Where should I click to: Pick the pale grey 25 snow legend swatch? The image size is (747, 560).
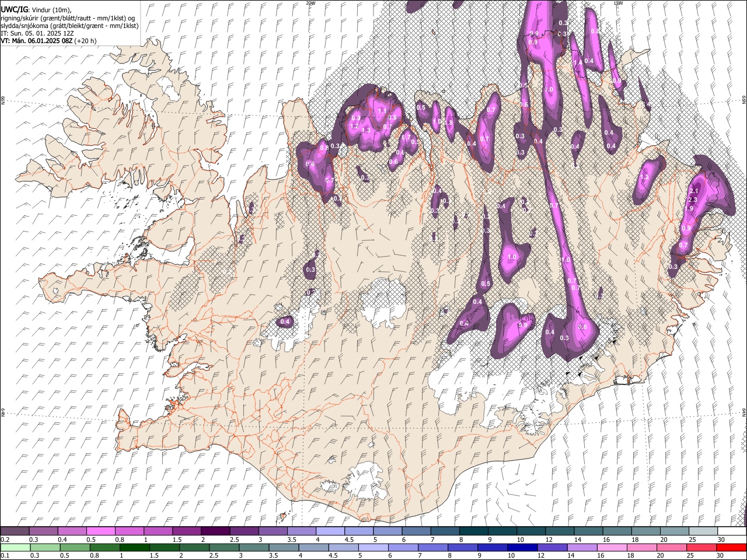pos(704,531)
